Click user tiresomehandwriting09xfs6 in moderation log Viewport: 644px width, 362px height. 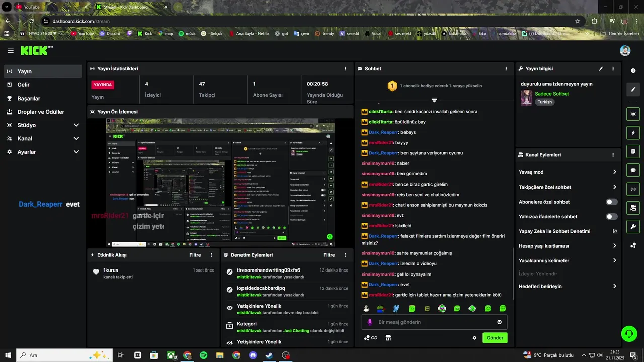coord(269,270)
